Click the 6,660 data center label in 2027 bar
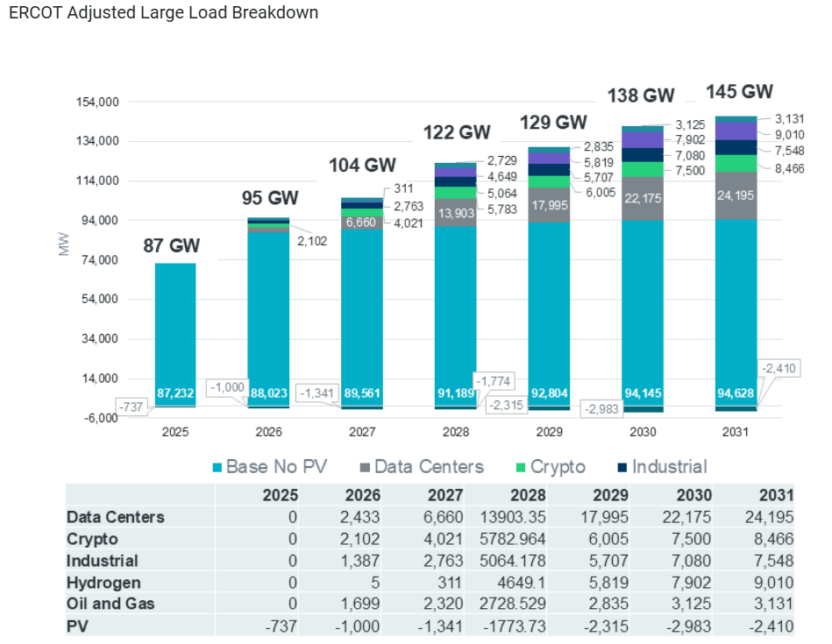 pyautogui.click(x=361, y=223)
